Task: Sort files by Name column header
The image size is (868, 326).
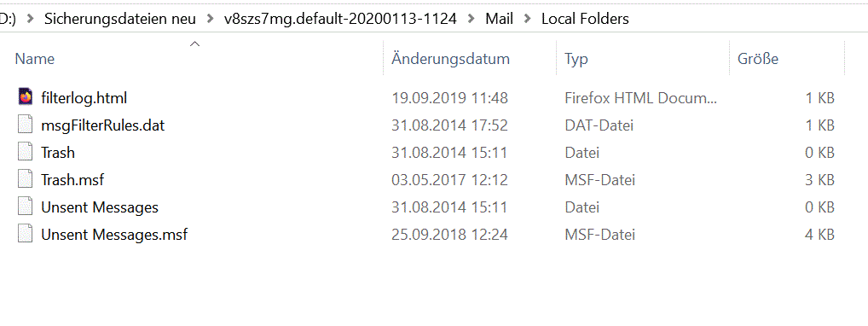Action: tap(34, 59)
